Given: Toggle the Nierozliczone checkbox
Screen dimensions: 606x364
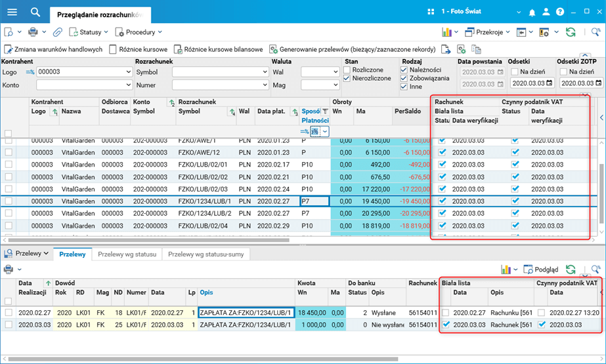Looking at the screenshot, I should pyautogui.click(x=347, y=78).
